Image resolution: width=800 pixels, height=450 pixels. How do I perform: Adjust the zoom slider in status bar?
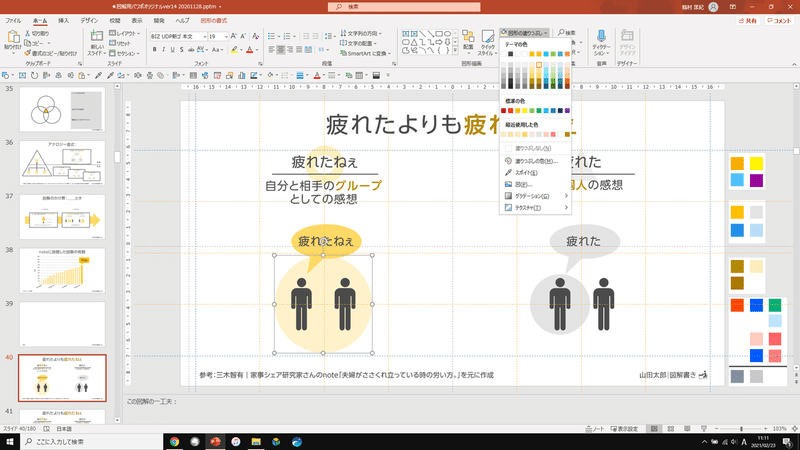(x=741, y=429)
